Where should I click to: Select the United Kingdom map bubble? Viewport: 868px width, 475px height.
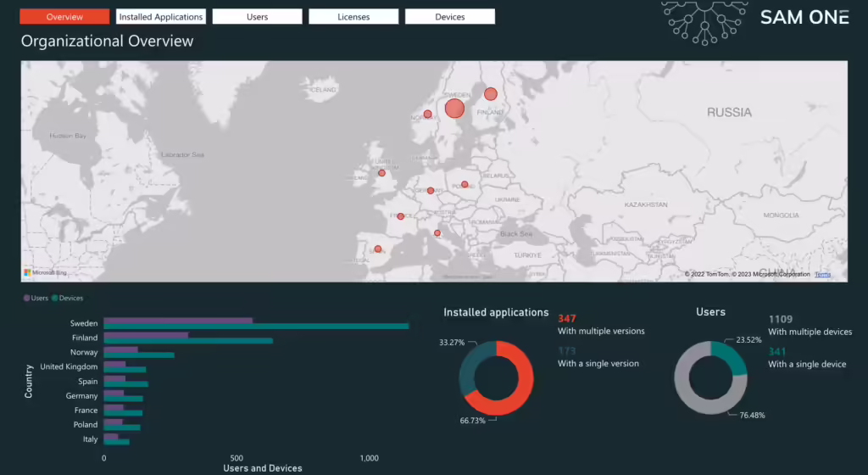click(381, 173)
